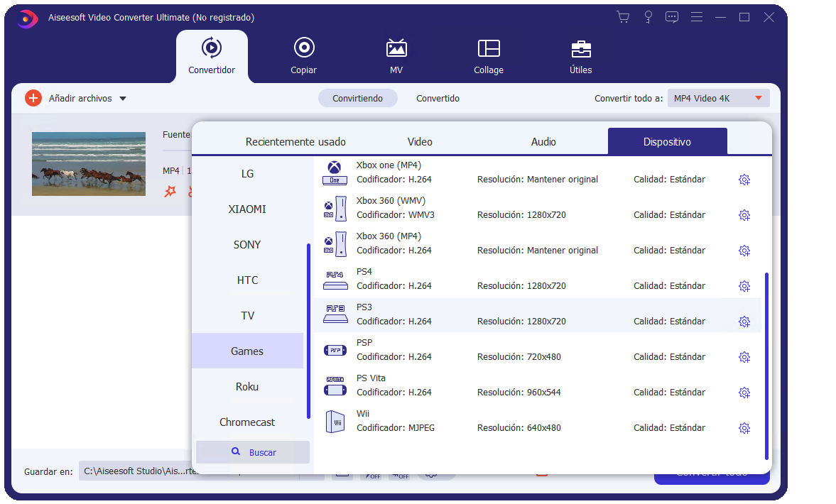The image size is (836, 504).
Task: Choose the Roku device category
Action: point(247,386)
